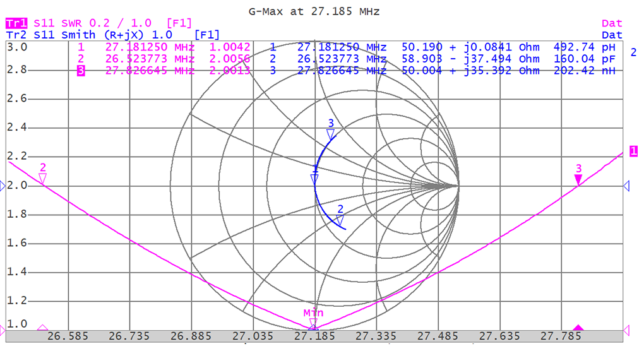Click the hollow magenta marker 2 position on frequency axis
This screenshot has height=351, width=644.
42,328
